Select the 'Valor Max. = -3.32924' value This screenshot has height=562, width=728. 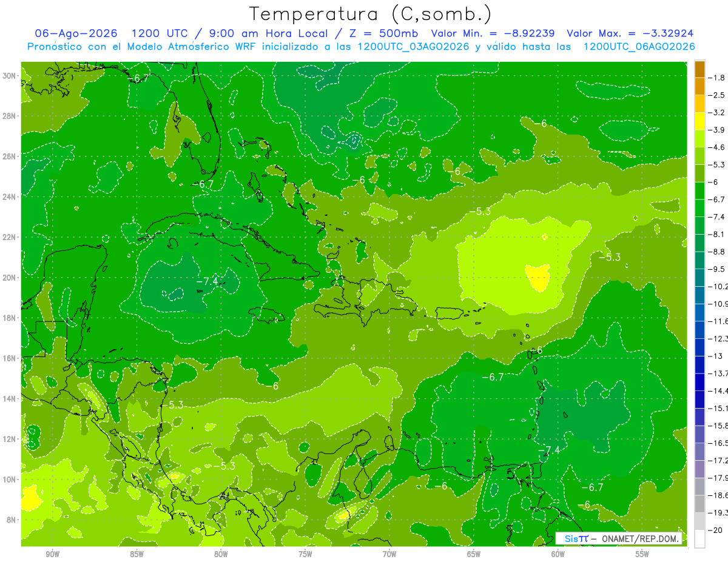[x=630, y=33]
